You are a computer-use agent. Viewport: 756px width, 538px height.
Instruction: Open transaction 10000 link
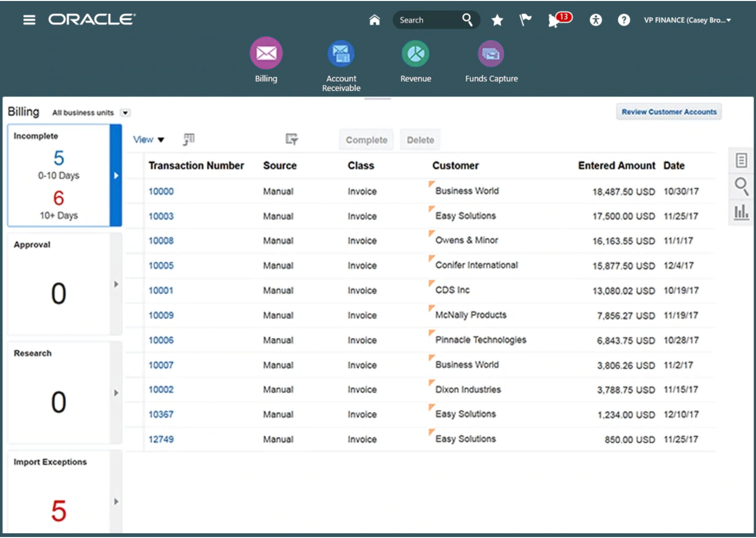click(x=161, y=191)
